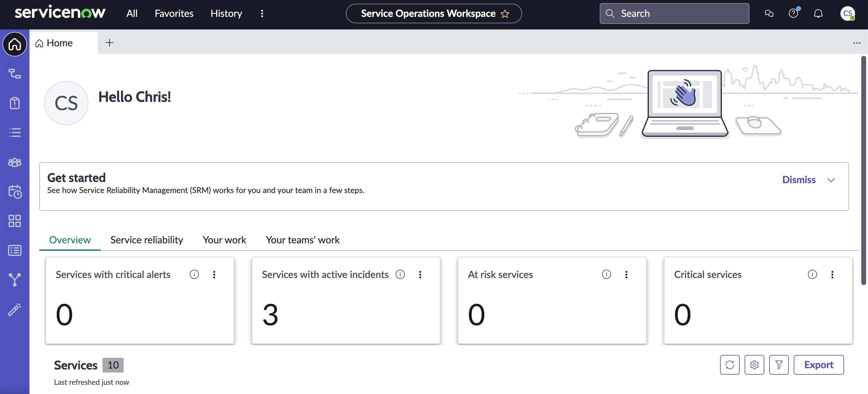Open the Lists sidebar icon
The width and height of the screenshot is (868, 394).
pyautogui.click(x=14, y=132)
